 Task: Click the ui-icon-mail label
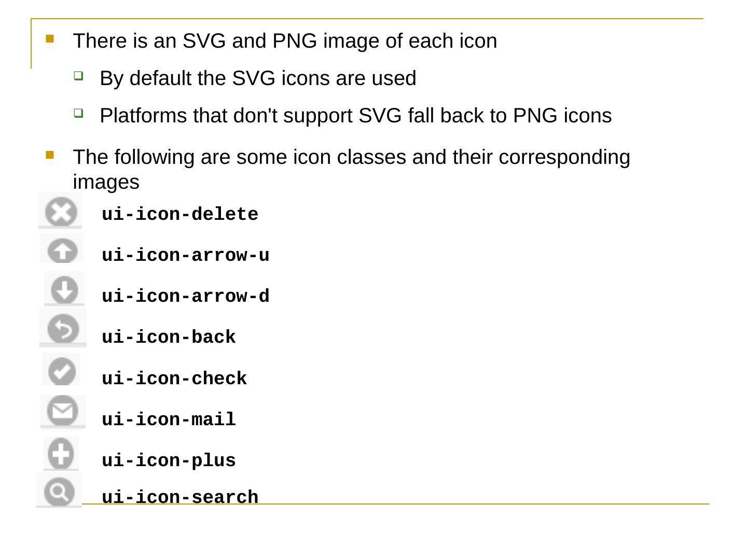(169, 419)
